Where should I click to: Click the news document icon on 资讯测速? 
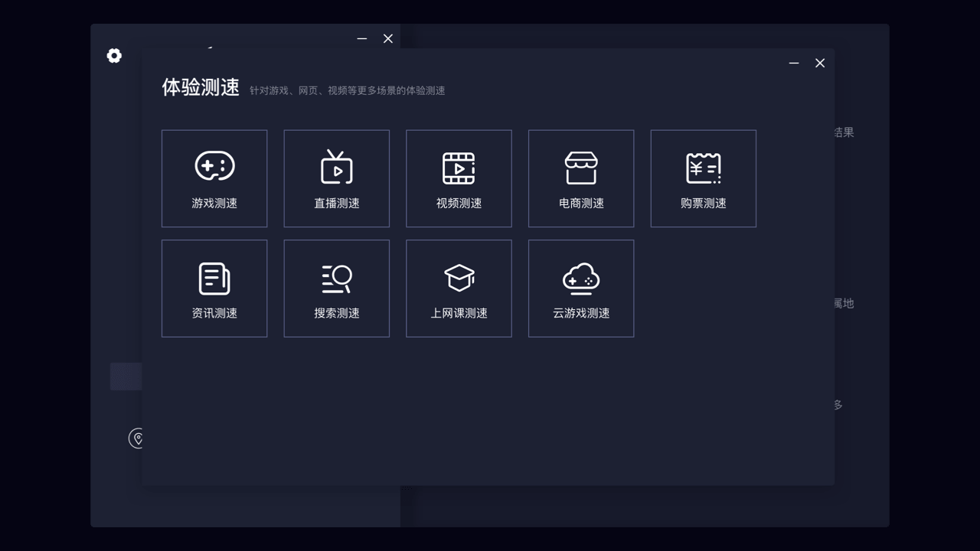pyautogui.click(x=214, y=278)
